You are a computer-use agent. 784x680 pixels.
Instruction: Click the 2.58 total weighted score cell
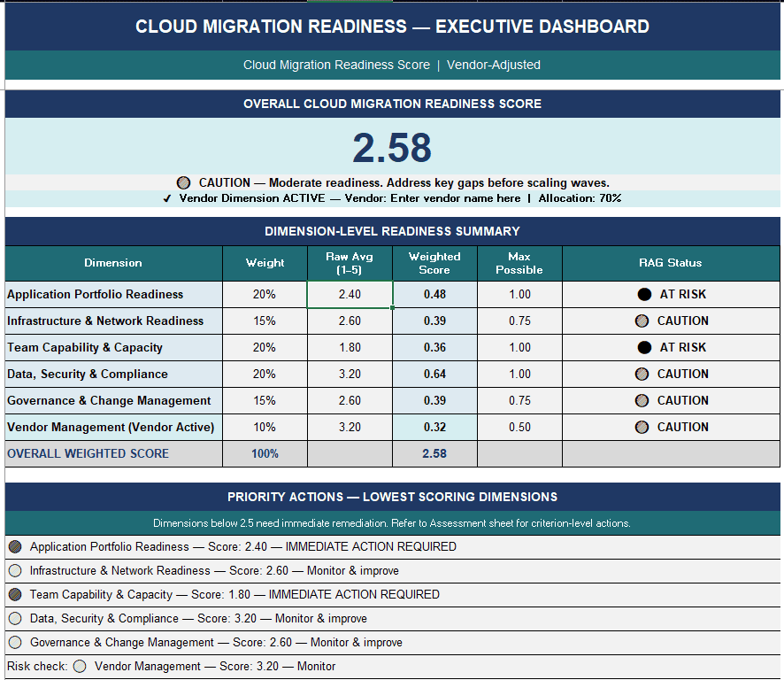click(434, 453)
